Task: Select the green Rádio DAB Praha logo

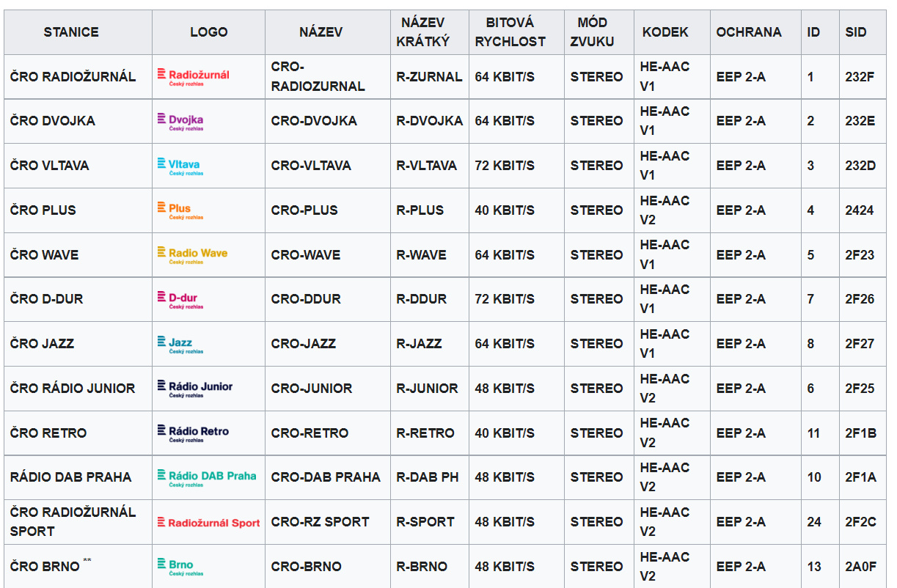Action: (207, 477)
